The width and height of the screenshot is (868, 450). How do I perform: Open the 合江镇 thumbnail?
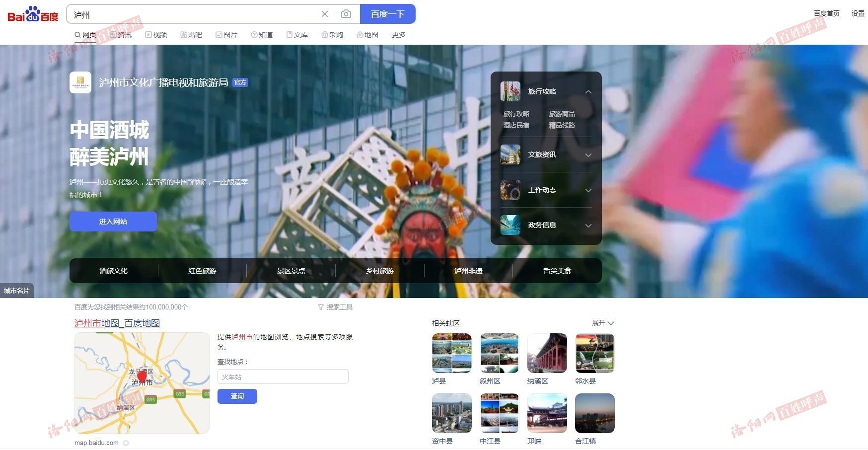pyautogui.click(x=595, y=413)
